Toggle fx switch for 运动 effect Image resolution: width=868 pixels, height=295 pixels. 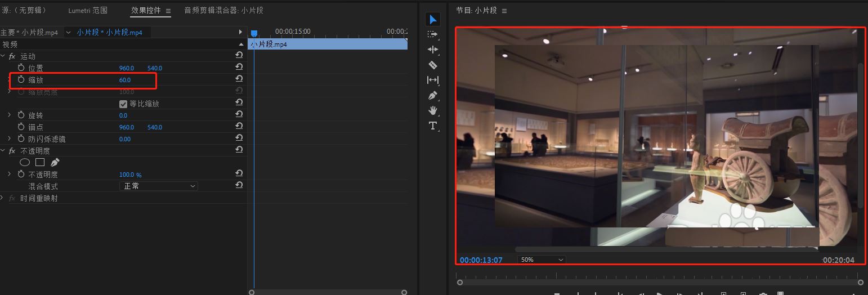point(12,56)
